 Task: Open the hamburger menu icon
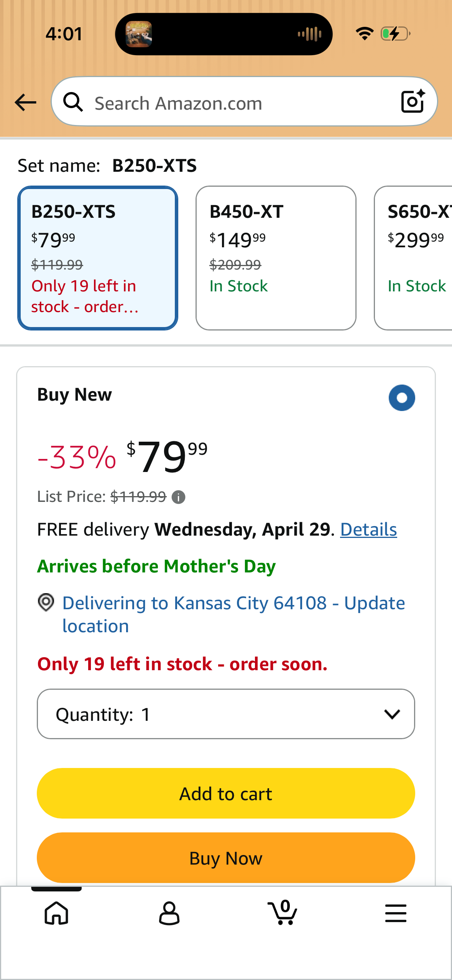[x=396, y=913]
